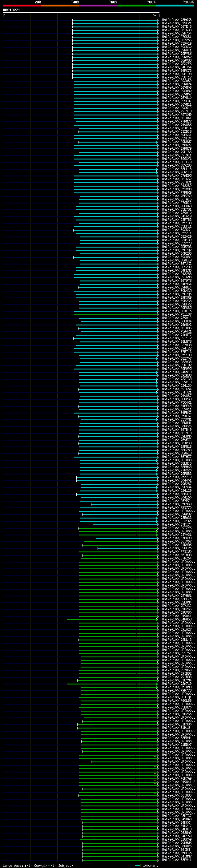Viewport: 197px width, 868px height.
Task: Click the orange ~40% identity legend segment
Action: pos(60,6)
